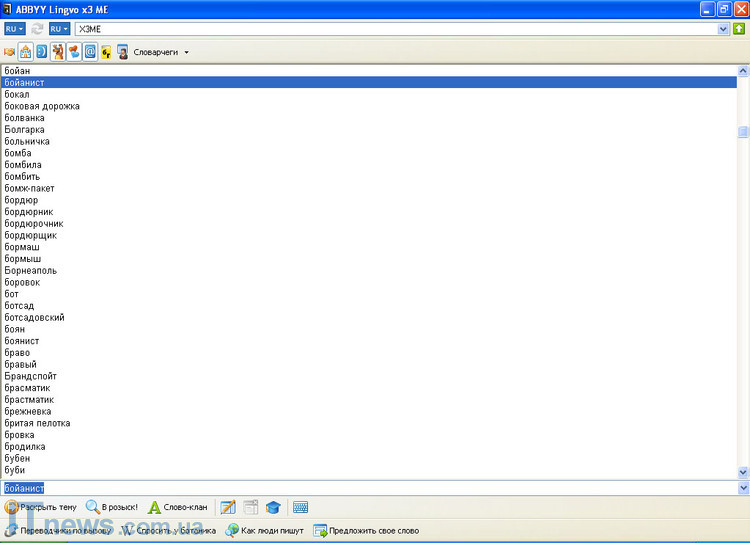Open the Предложить свое слово link
The height and width of the screenshot is (543, 750).
[x=366, y=530]
